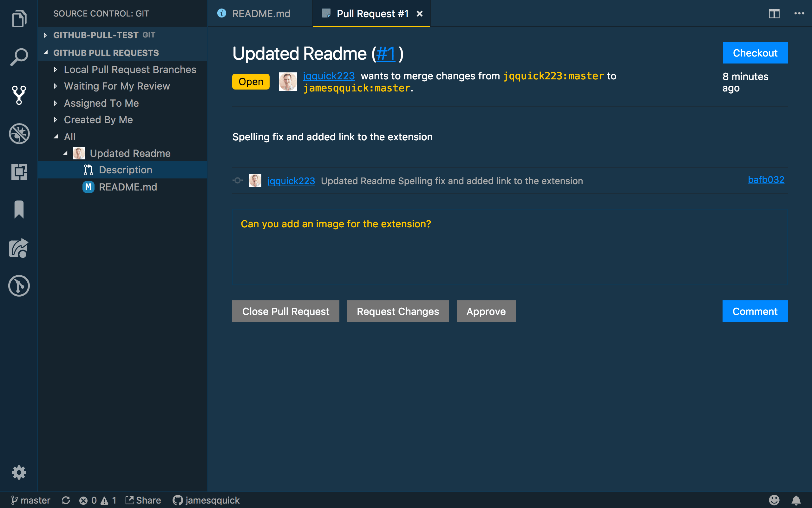Open the Manage gear icon
Viewport: 812px width, 508px height.
pos(19,472)
